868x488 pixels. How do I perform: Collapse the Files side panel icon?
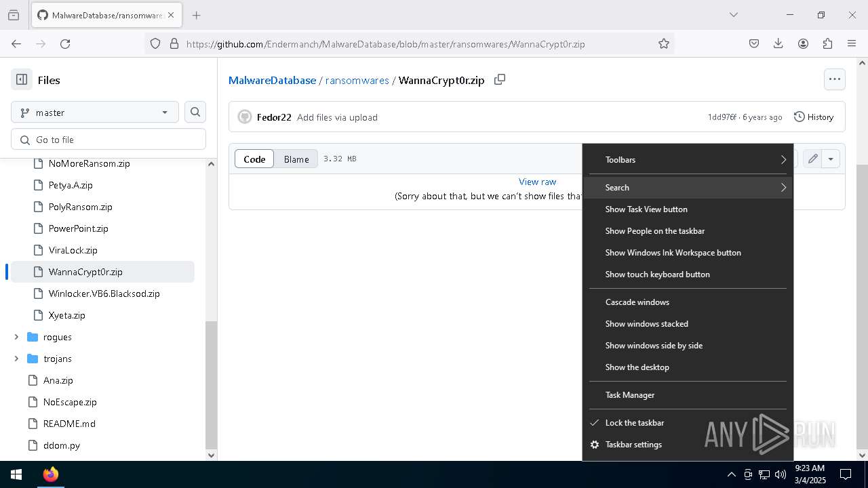(x=22, y=80)
